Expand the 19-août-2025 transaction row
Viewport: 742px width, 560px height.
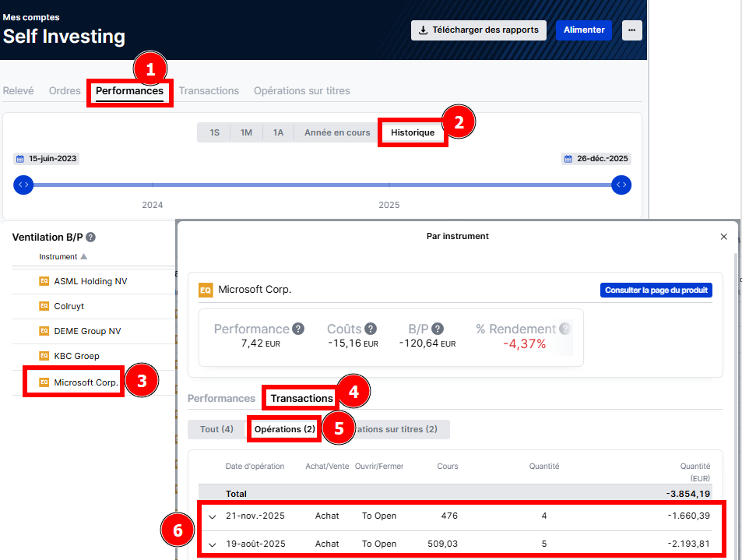point(212,544)
